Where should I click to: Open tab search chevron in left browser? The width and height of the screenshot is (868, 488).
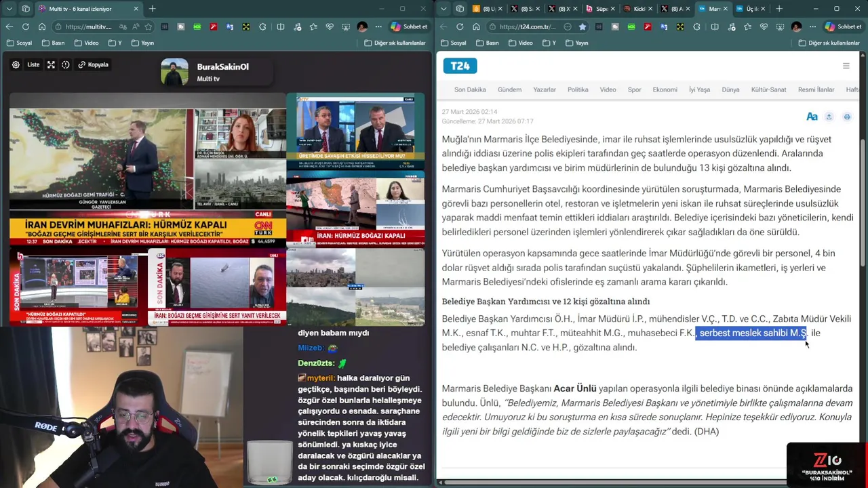pos(9,9)
